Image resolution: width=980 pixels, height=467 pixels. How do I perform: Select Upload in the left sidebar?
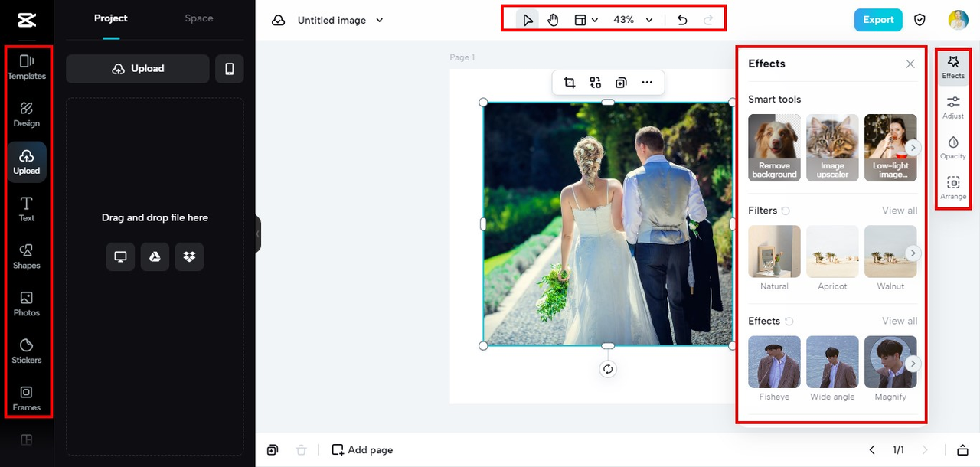point(27,162)
